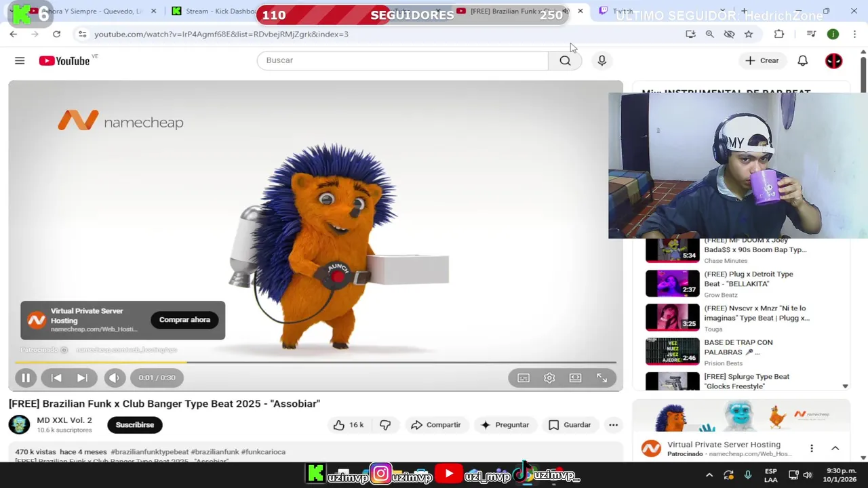Open media control icon in toolbar
This screenshot has height=488, width=868.
(811, 34)
